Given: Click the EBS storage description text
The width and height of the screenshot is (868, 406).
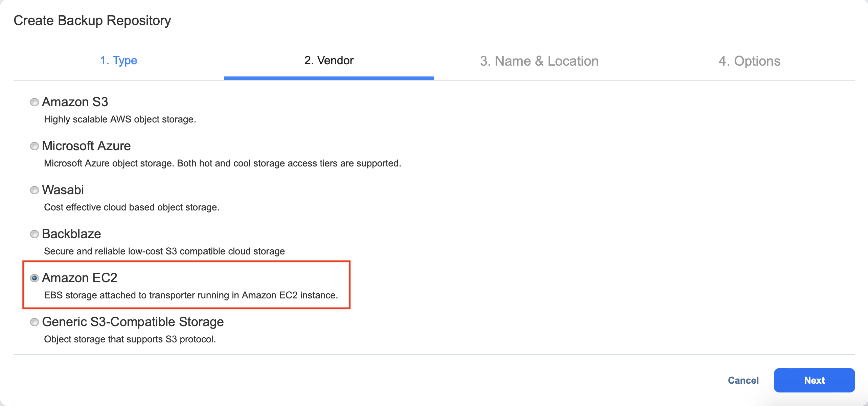Looking at the screenshot, I should coord(191,295).
